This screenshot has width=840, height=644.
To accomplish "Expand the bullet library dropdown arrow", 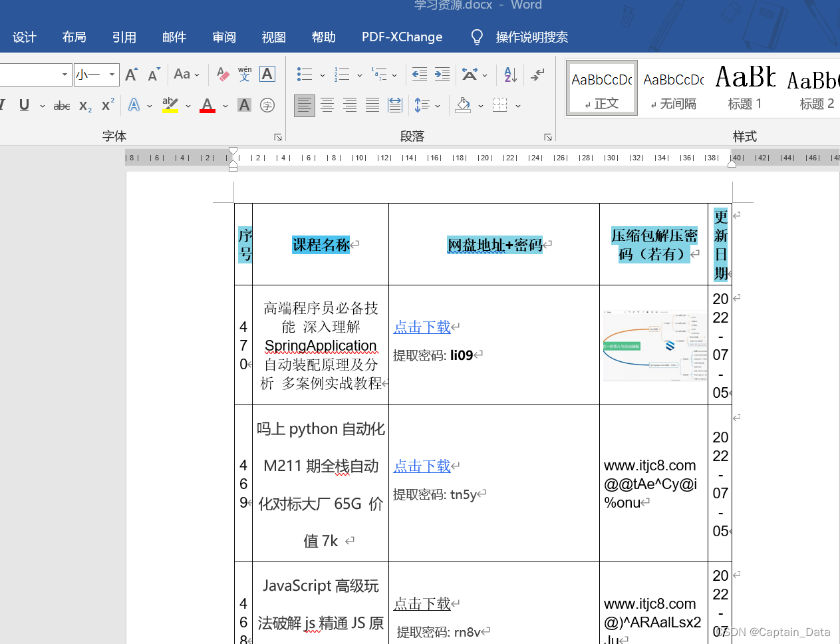I will (323, 75).
